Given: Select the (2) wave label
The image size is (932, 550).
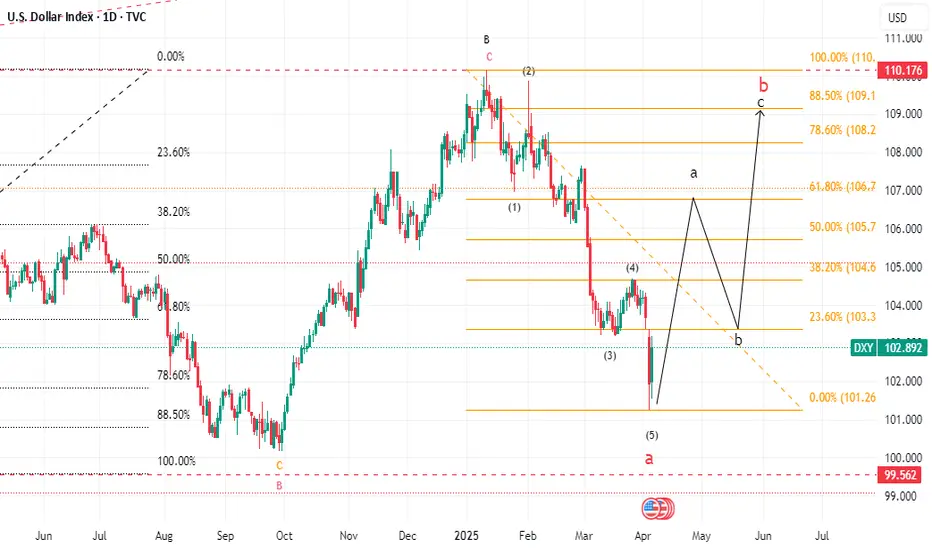Looking at the screenshot, I should pos(528,71).
